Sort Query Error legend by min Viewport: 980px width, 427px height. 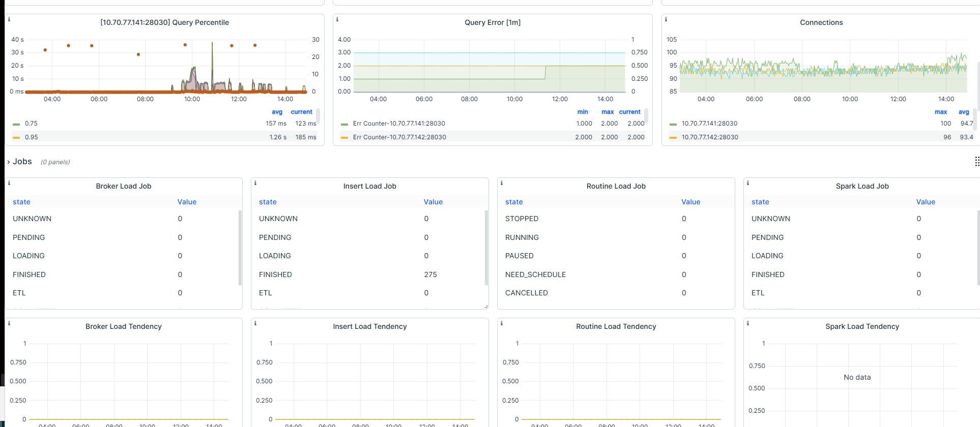pos(583,112)
